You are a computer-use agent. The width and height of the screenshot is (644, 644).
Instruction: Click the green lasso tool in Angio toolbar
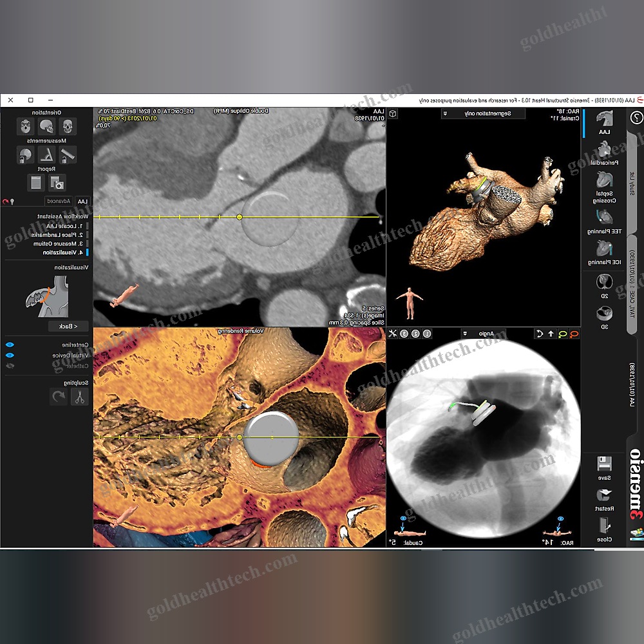coord(563,334)
